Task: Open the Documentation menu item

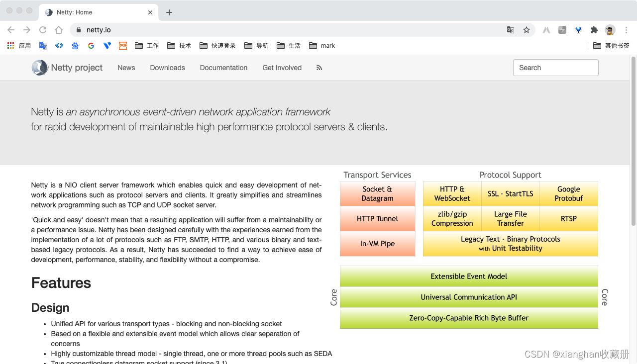Action: point(223,68)
